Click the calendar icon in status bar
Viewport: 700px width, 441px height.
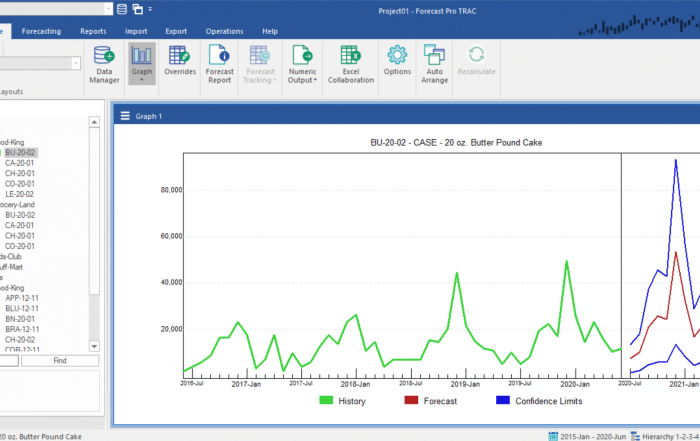click(x=553, y=436)
